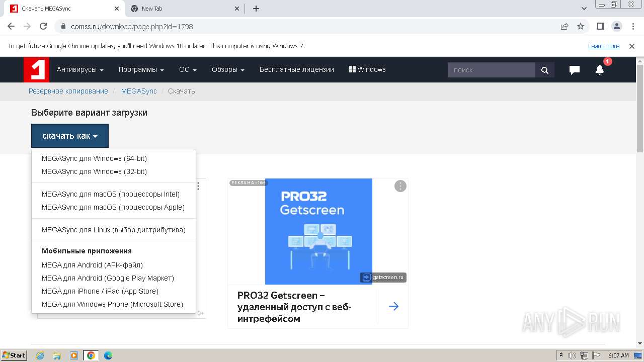Image resolution: width=644 pixels, height=362 pixels.
Task: Click the taskbar clock showing 6:07 AM
Action: (618, 355)
